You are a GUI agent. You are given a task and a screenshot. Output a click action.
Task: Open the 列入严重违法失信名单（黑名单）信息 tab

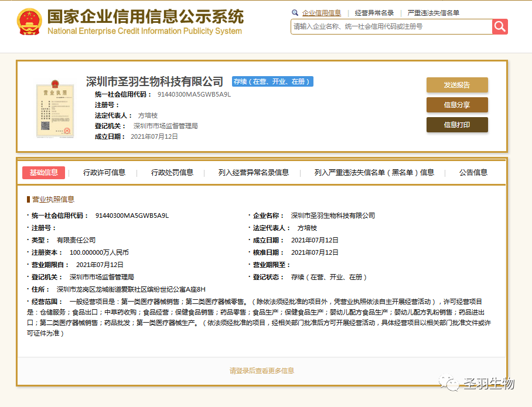coord(374,172)
